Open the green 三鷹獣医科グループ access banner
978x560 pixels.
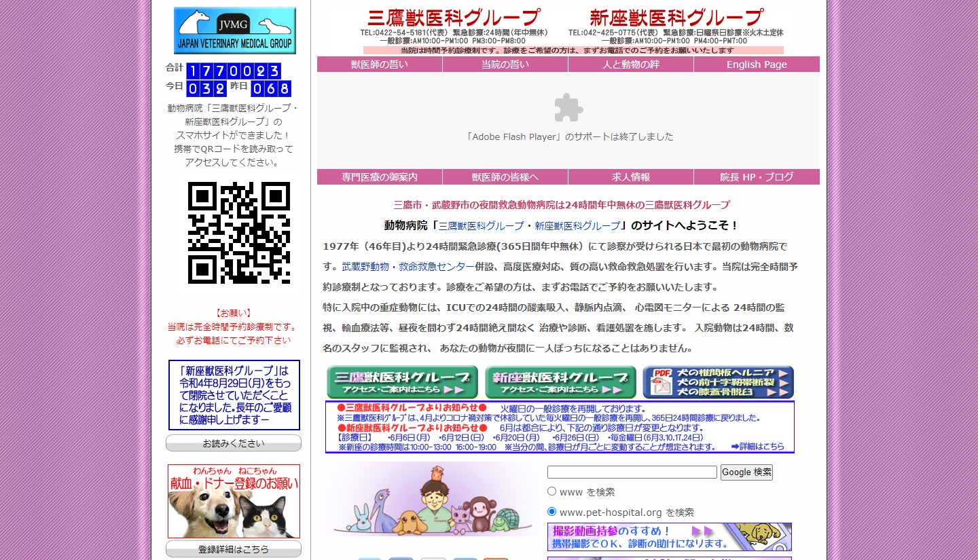tap(402, 382)
